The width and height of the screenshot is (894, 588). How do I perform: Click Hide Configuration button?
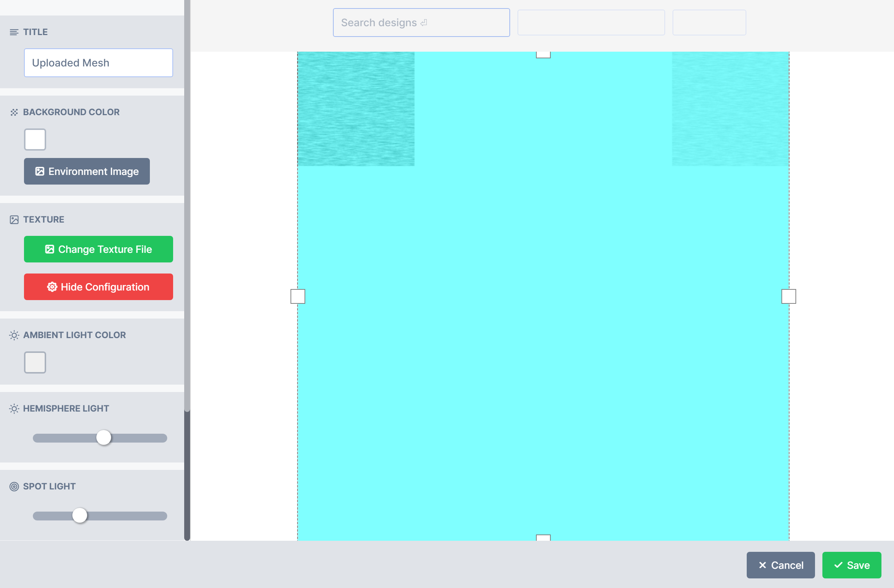(99, 287)
